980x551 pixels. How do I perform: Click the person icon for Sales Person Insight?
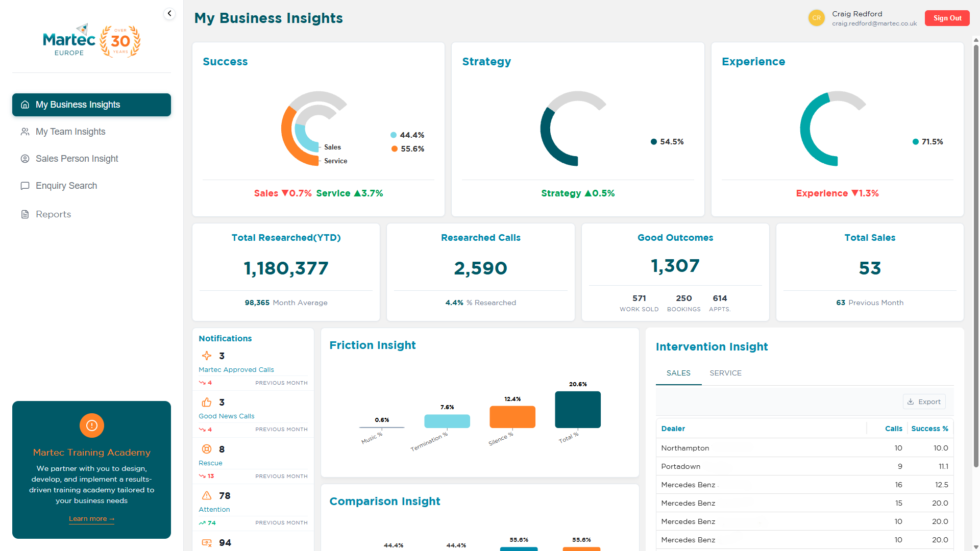click(25, 159)
